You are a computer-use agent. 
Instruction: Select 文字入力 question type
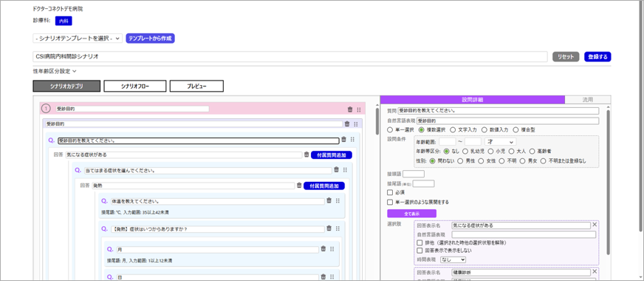[x=453, y=129]
